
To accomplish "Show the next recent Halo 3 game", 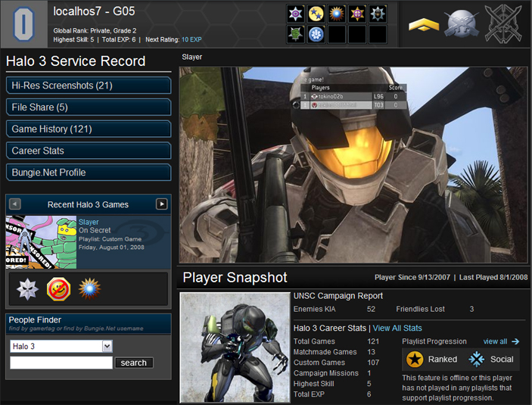I will (161, 204).
